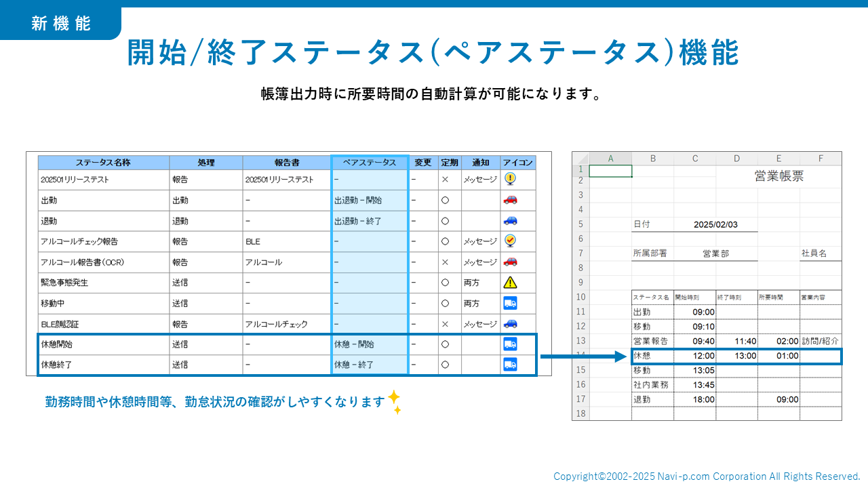868x488 pixels.
Task: Select Excel row header 17
Action: [580, 399]
